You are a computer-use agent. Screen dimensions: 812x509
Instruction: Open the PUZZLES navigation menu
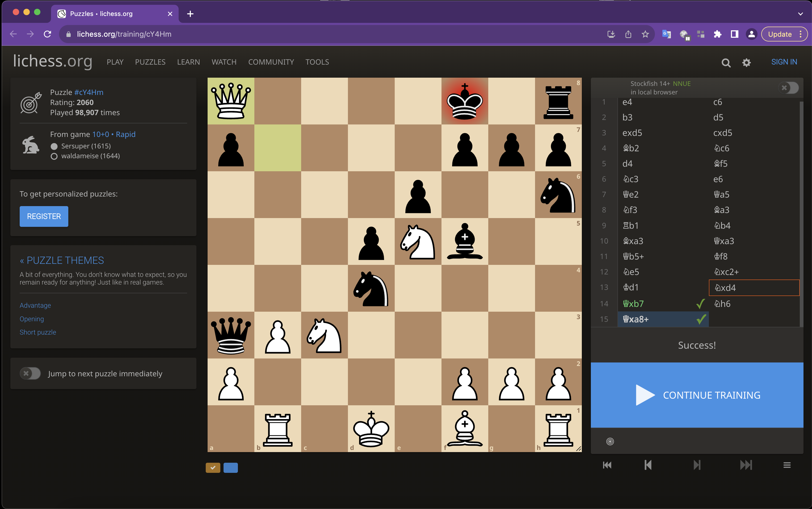coord(150,62)
